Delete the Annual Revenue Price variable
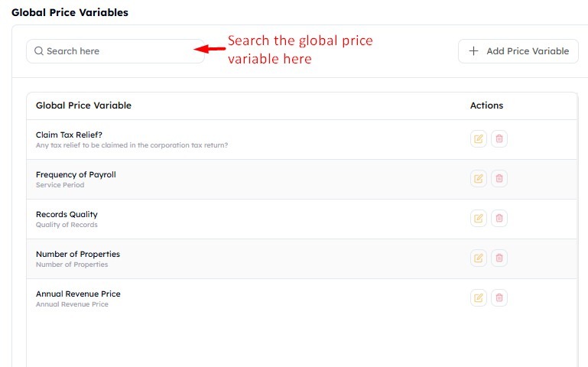Viewport: 588px width, 367px height. click(499, 298)
